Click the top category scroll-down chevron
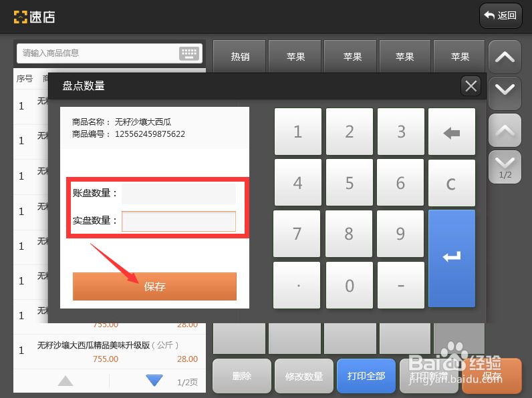 [x=505, y=93]
